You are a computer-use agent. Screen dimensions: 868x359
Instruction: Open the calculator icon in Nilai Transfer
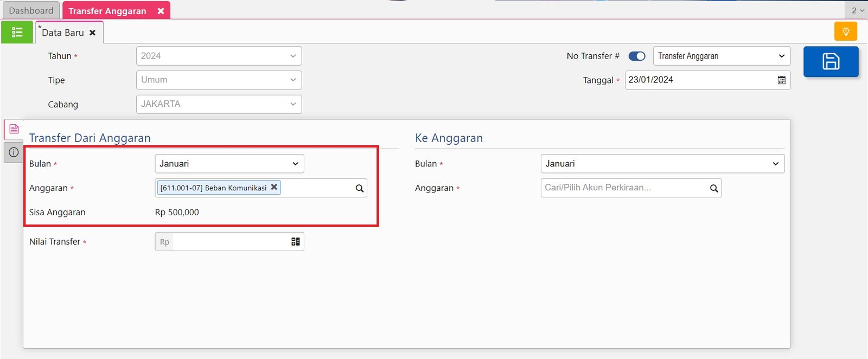pos(295,242)
